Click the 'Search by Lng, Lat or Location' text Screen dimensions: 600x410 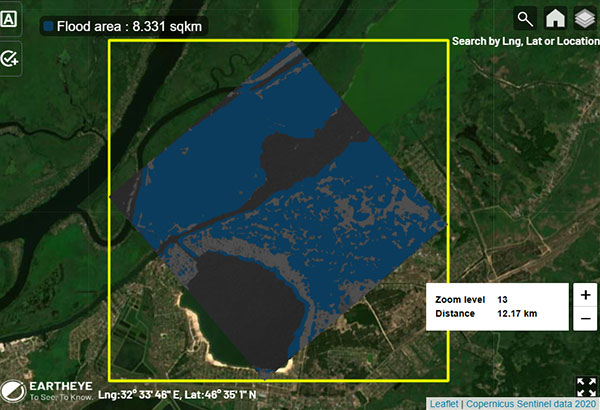[524, 42]
